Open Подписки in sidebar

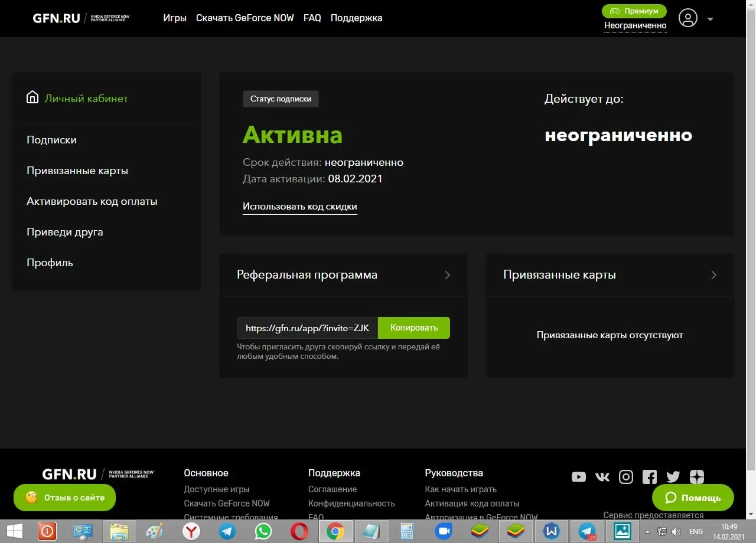(51, 140)
